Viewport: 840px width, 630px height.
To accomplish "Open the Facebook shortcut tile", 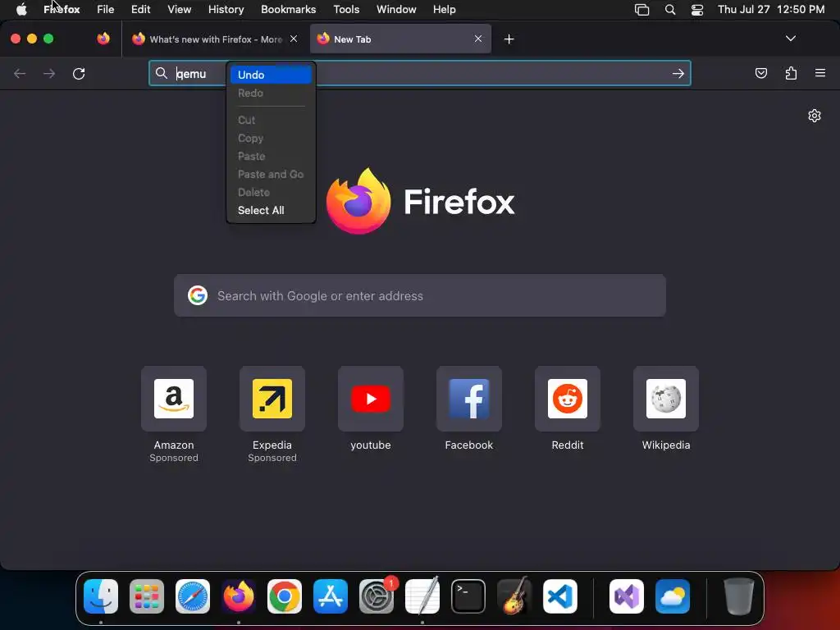I will [468, 399].
